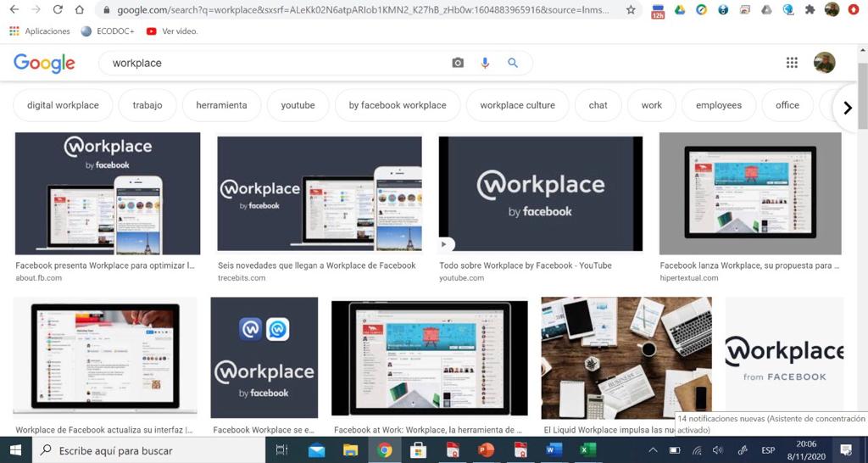Open the volume control in system tray
Viewport: 868px width, 463px height.
718,450
